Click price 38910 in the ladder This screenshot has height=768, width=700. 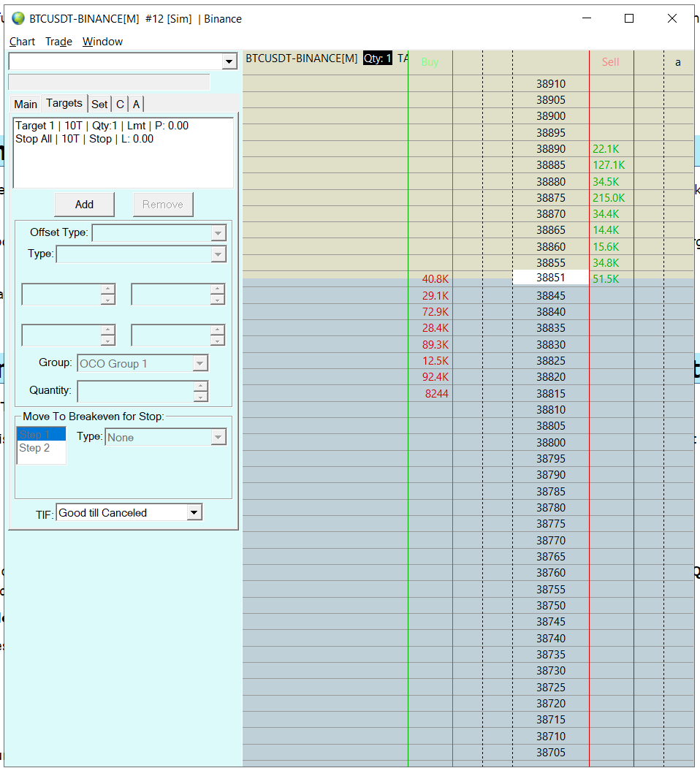pyautogui.click(x=551, y=84)
